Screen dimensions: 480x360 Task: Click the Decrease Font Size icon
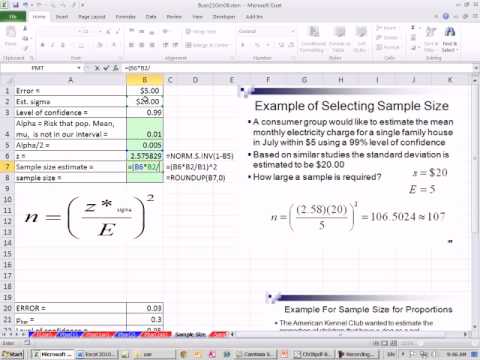click(118, 32)
